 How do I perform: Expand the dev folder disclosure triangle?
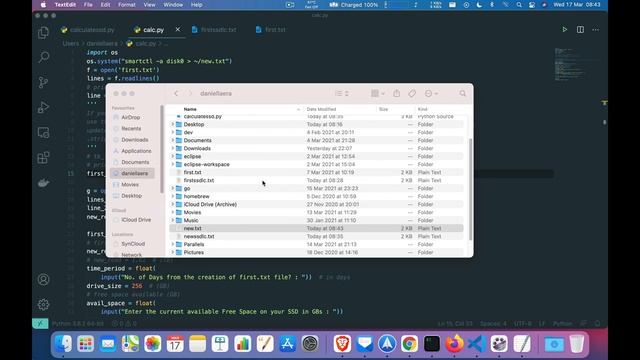tap(173, 132)
